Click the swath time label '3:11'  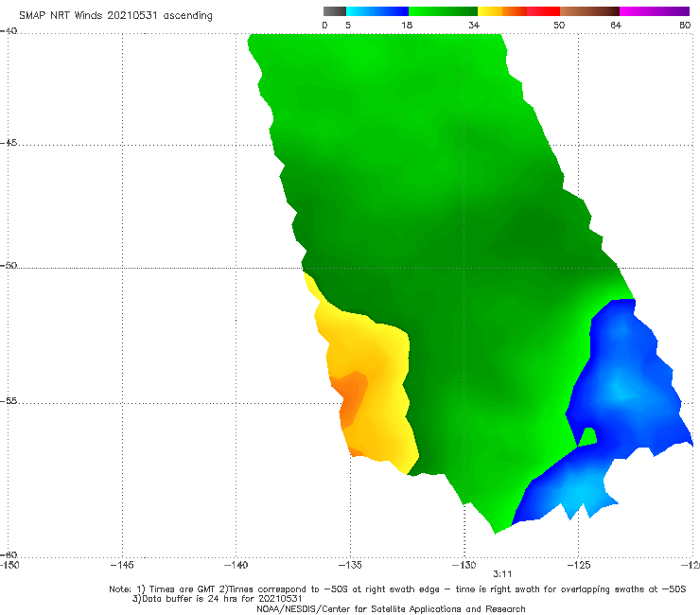pos(502,574)
